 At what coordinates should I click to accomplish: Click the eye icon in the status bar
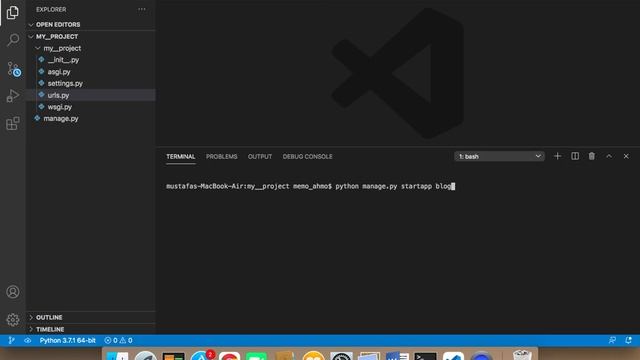coord(27,340)
